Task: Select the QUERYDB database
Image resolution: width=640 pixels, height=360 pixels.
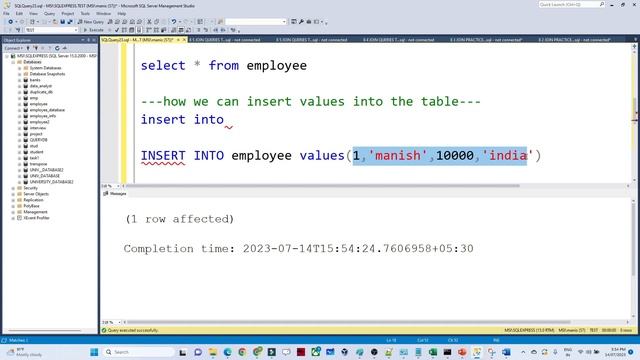Action: pos(38,140)
